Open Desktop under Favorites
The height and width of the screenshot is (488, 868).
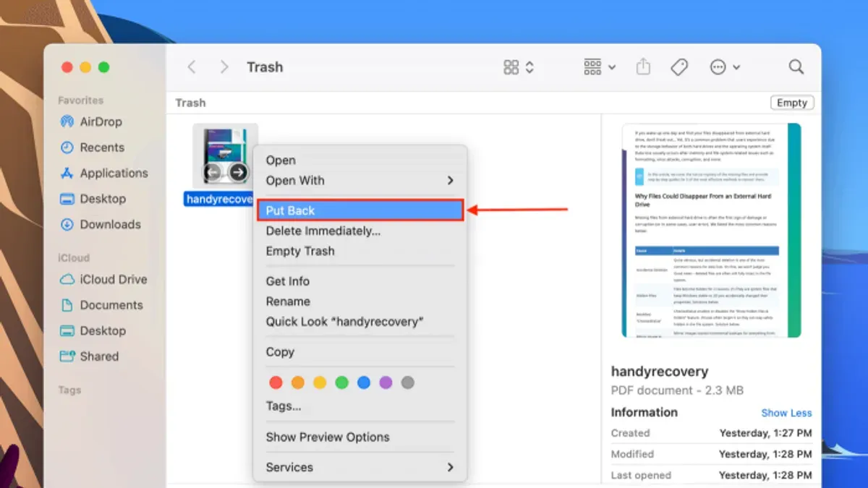point(93,199)
